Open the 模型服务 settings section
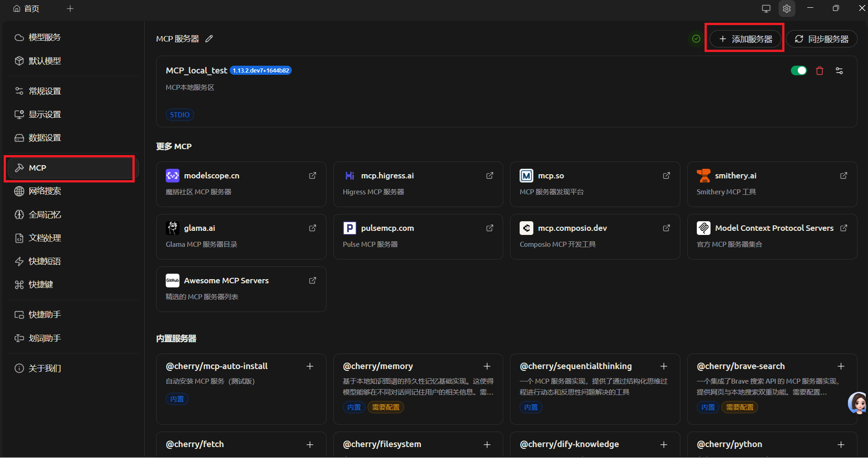The image size is (868, 458). (x=73, y=37)
